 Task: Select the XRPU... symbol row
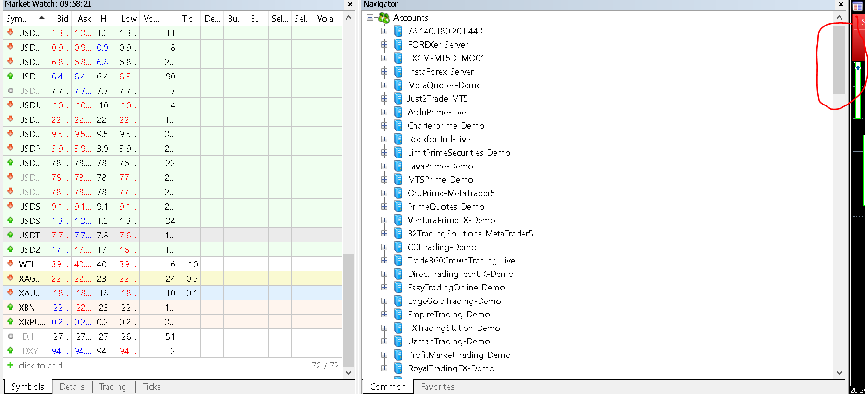pyautogui.click(x=173, y=322)
